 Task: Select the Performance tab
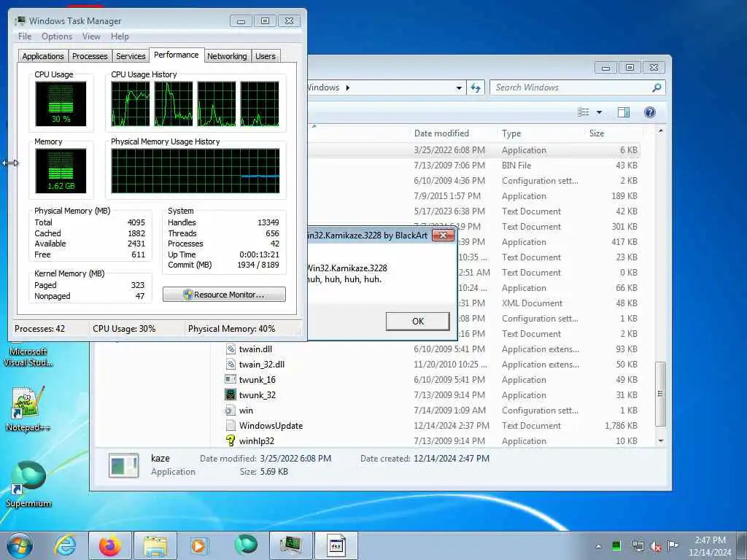(x=177, y=55)
